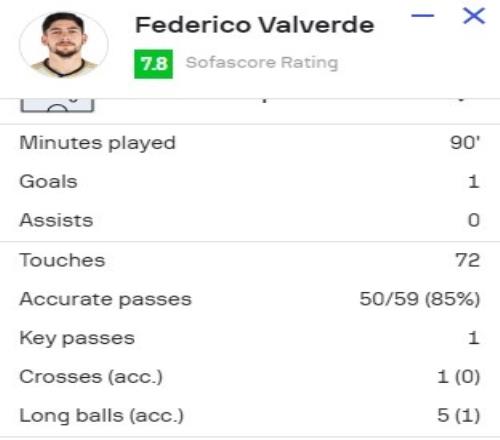This screenshot has height=440, width=500.
Task: Click the Assists stat label
Action: pos(56,220)
